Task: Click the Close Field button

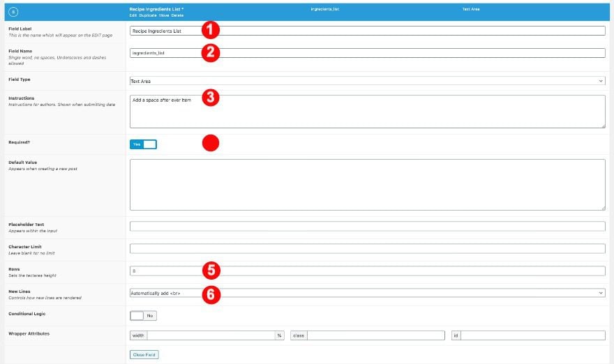Action: click(x=144, y=355)
